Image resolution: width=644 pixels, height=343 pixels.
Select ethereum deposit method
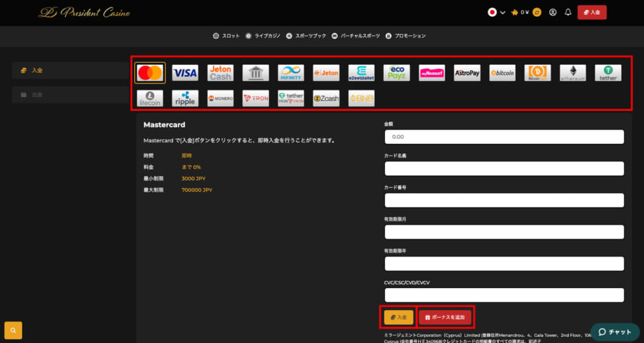tap(573, 73)
